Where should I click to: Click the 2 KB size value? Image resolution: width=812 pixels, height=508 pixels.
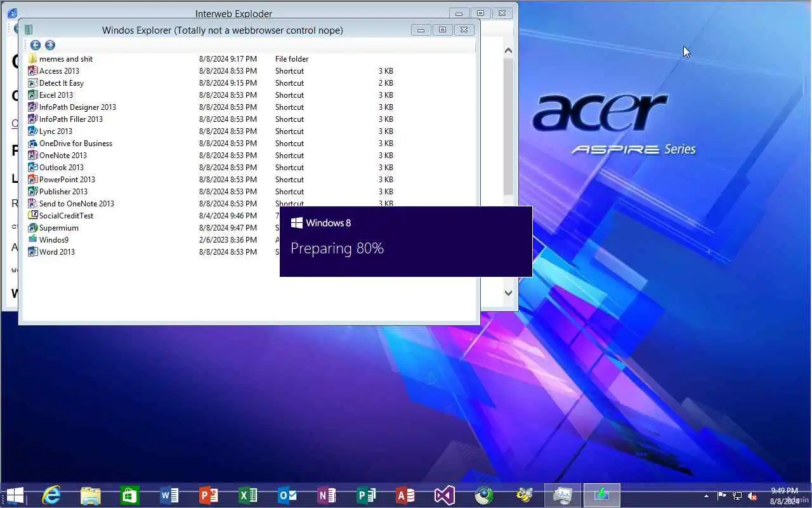tap(386, 83)
